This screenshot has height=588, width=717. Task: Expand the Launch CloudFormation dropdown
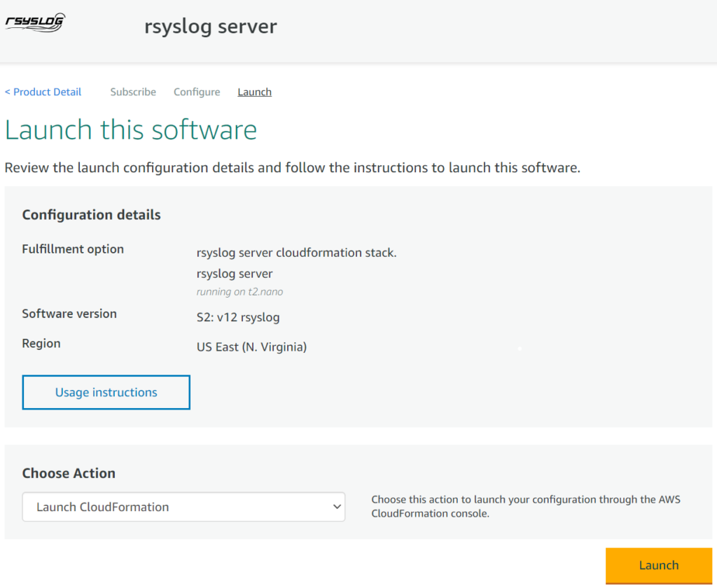183,507
